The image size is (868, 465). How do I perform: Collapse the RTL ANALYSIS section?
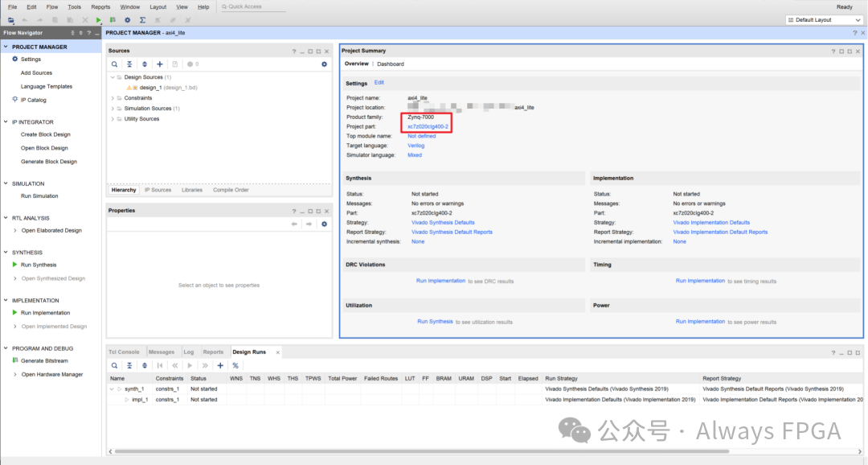(x=6, y=218)
